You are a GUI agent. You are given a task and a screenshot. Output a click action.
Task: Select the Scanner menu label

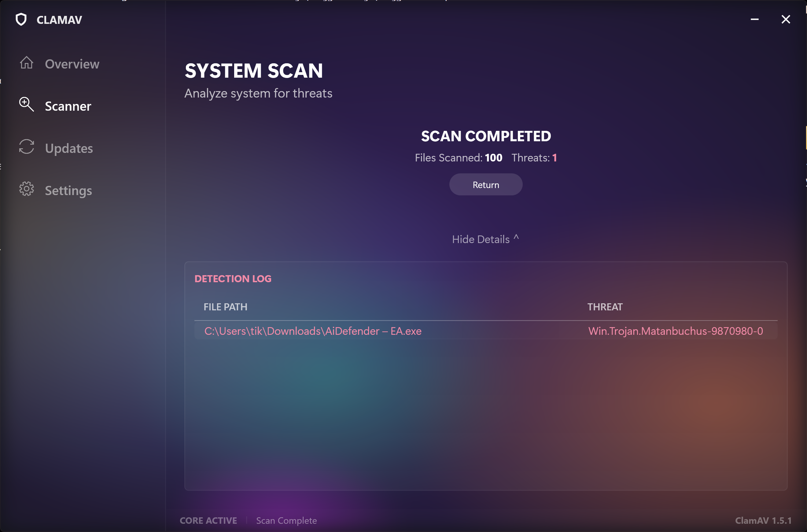[x=68, y=106]
